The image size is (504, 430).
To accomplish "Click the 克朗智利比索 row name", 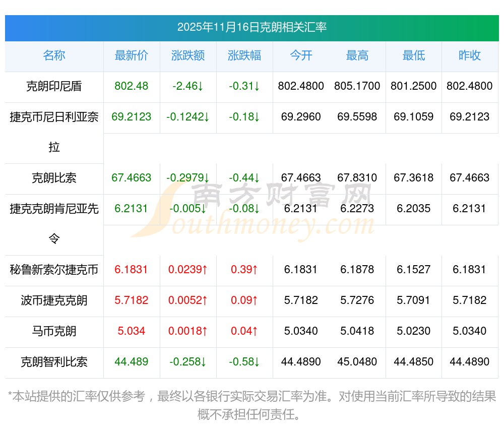I will pyautogui.click(x=54, y=362).
